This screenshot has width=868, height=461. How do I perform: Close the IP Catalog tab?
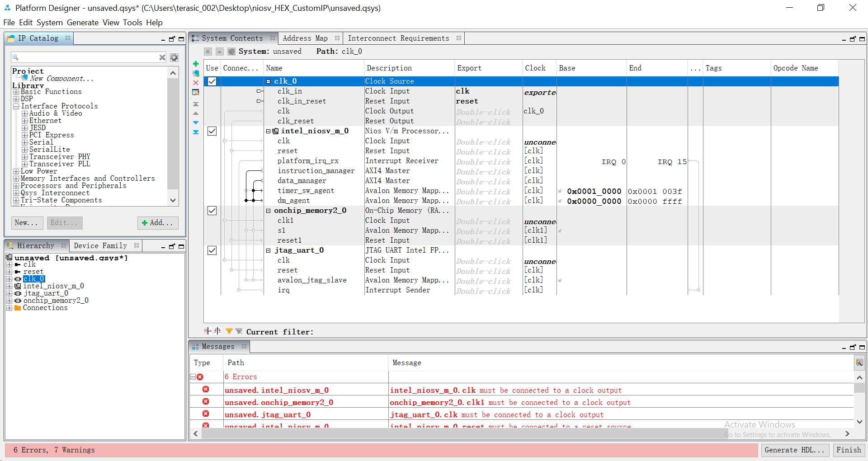pyautogui.click(x=68, y=38)
